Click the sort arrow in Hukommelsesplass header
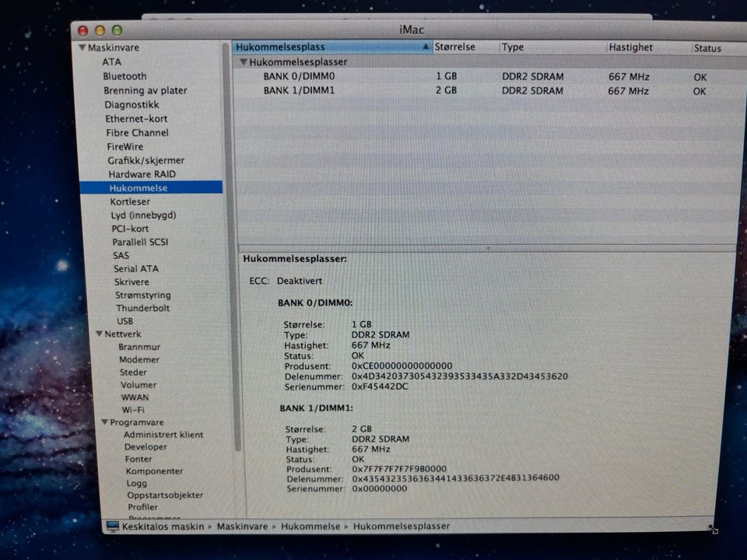This screenshot has width=747, height=560. click(x=425, y=47)
